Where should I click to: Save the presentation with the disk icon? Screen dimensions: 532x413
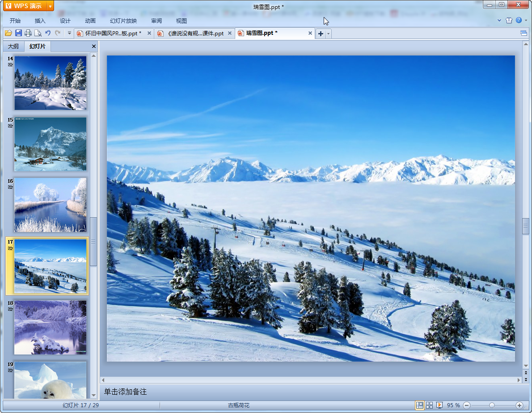click(x=18, y=33)
